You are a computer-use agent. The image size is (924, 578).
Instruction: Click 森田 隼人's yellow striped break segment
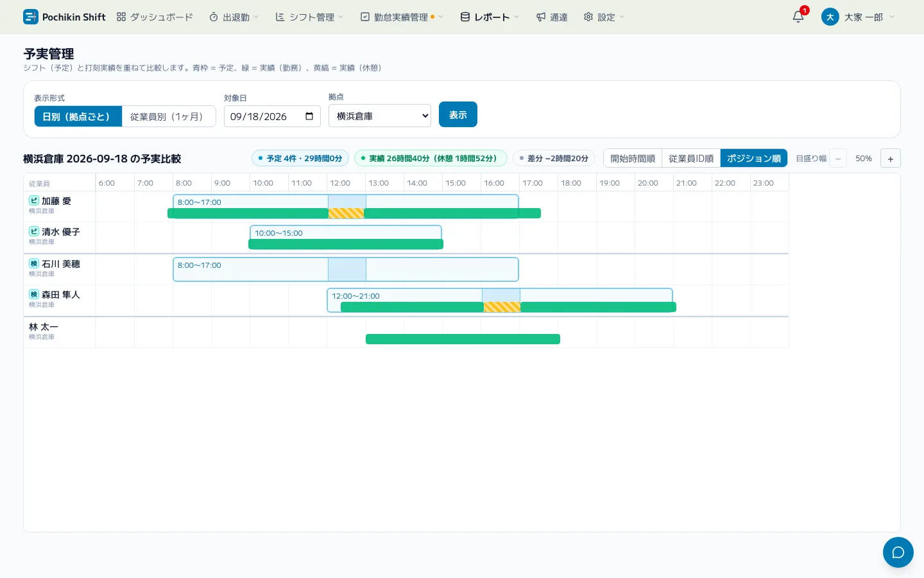click(x=502, y=307)
